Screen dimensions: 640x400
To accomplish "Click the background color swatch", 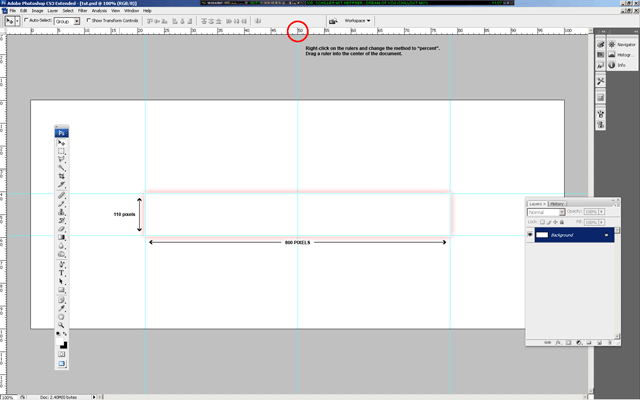I will (x=64, y=345).
